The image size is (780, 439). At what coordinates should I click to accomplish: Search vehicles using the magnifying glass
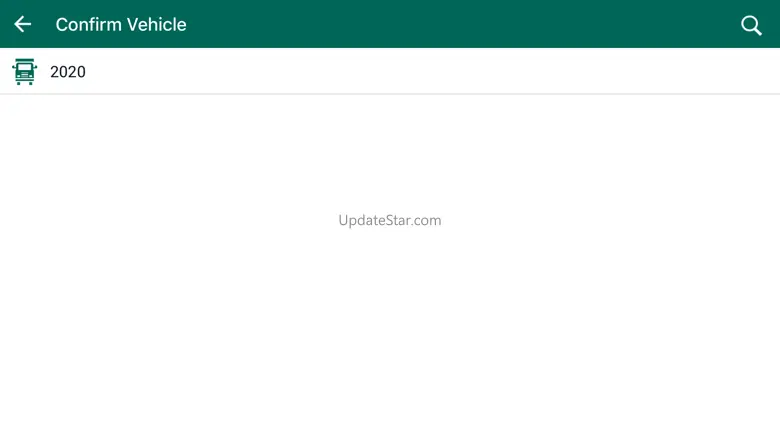coord(751,25)
